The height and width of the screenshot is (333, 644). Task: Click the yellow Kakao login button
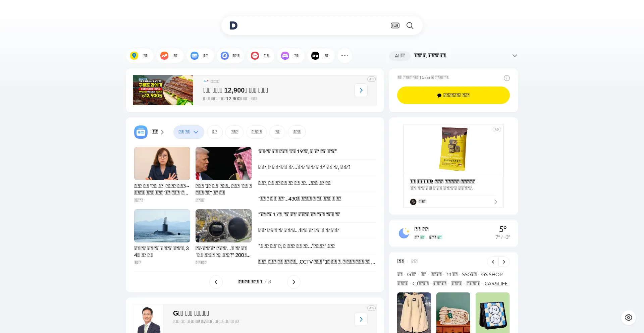tap(453, 95)
